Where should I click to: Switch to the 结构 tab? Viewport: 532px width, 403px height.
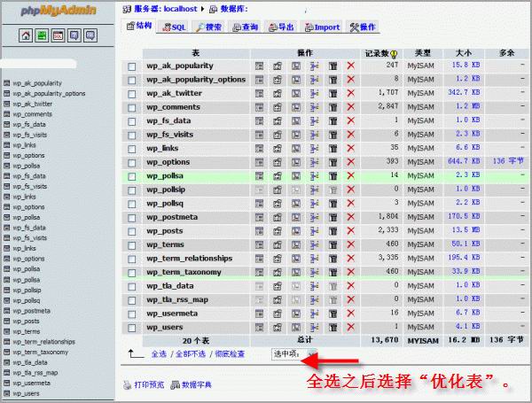pyautogui.click(x=139, y=26)
